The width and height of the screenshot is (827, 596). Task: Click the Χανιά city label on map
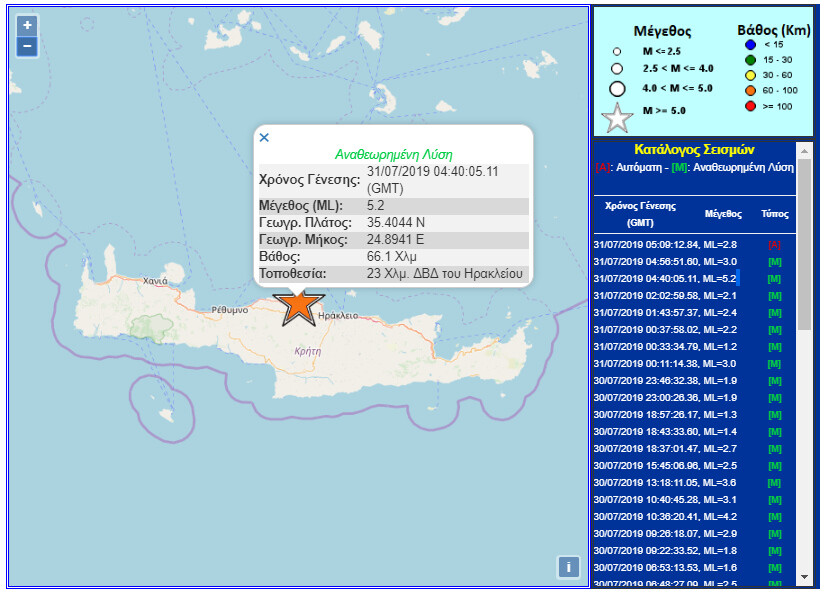(x=155, y=281)
